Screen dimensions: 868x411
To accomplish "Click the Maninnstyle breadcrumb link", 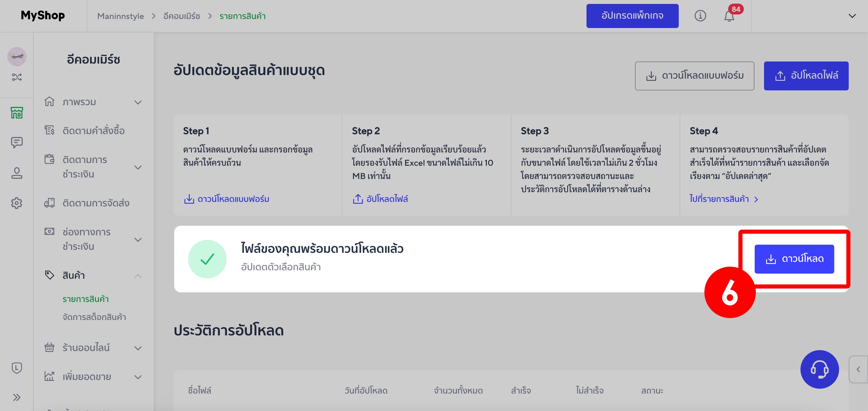I will [x=120, y=16].
